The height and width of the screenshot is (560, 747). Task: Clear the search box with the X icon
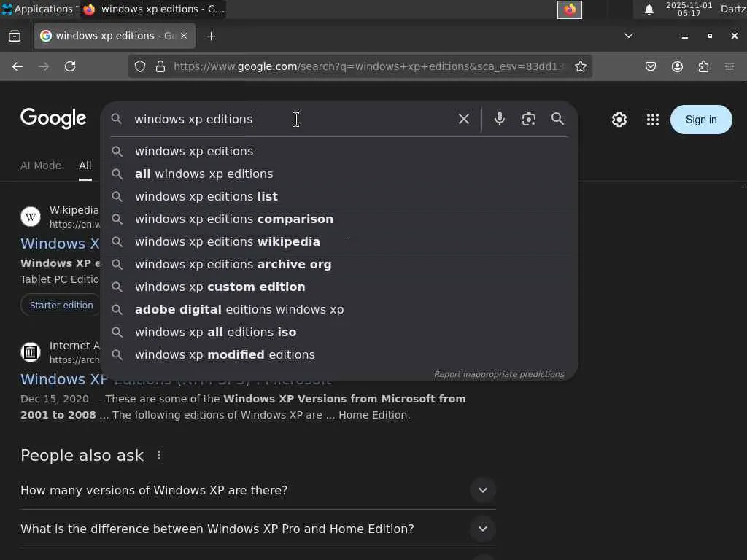[463, 119]
